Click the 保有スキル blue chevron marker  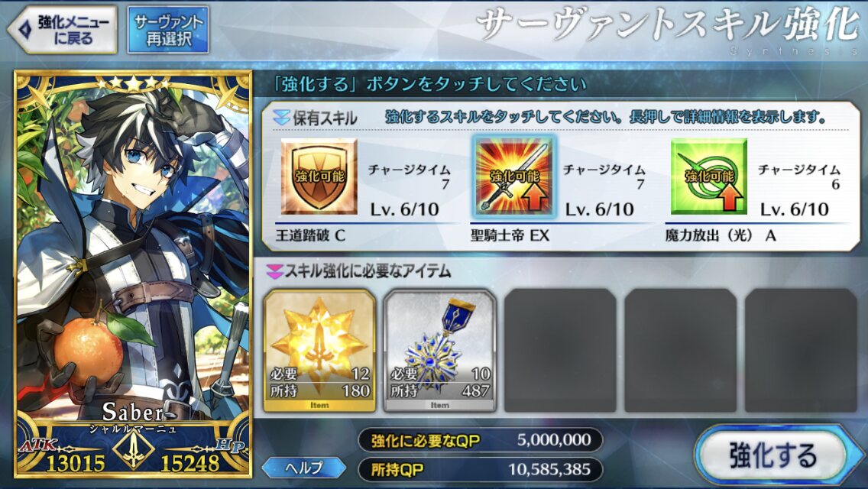click(x=281, y=118)
